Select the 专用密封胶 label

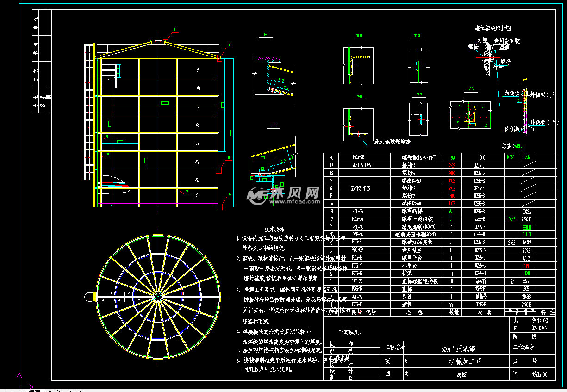click(507, 41)
